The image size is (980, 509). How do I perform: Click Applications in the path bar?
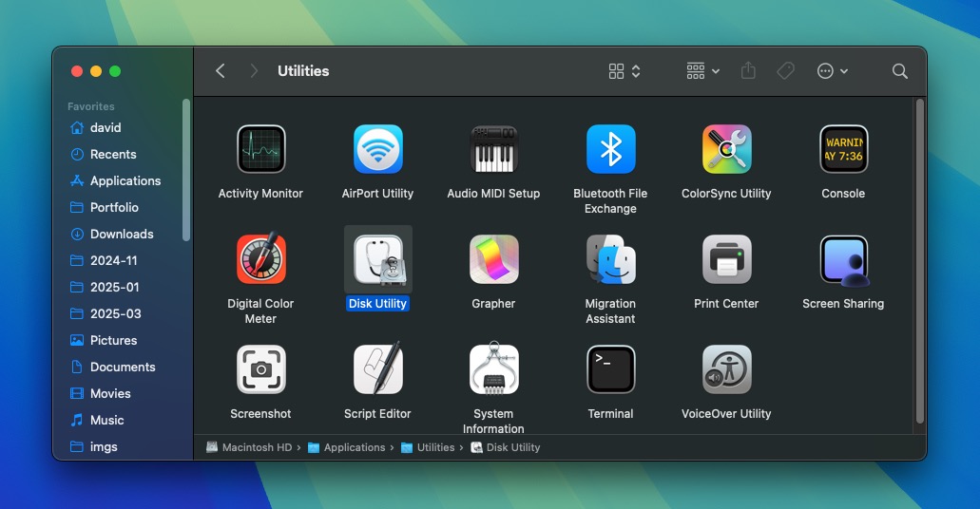click(x=347, y=447)
